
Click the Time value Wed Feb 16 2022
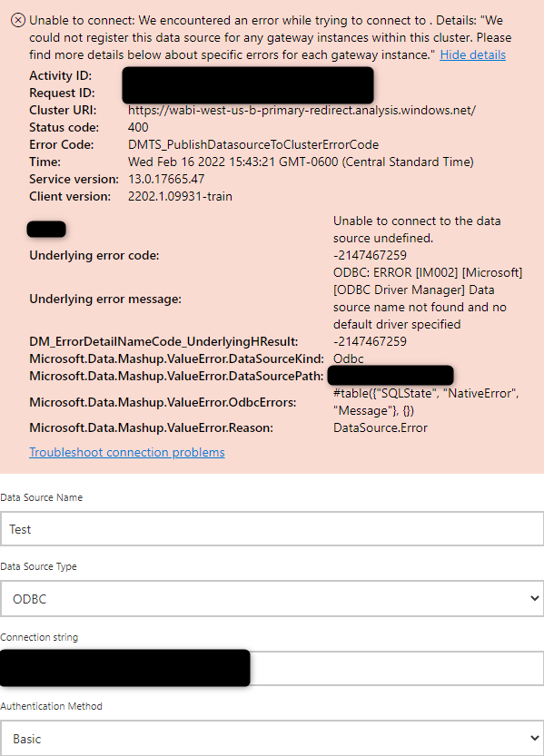point(301,162)
